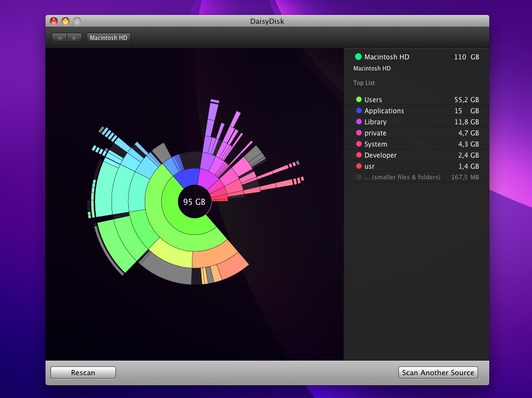Click the 11,8 GB size of Library
The width and height of the screenshot is (532, 398).
coord(467,122)
